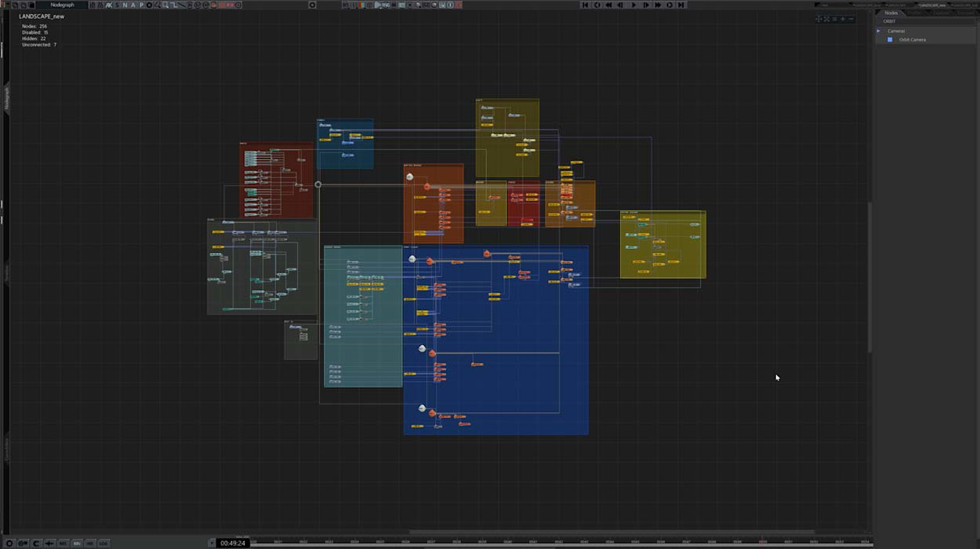Viewport: 980px width, 549px height.
Task: Click the orange node in the blue group
Action: (486, 254)
